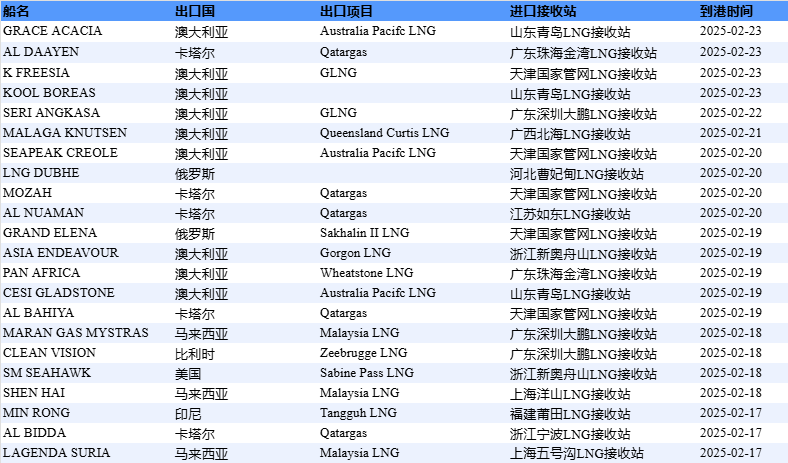Select ship name AL DAAYEN
This screenshot has height=463, width=788.
[x=41, y=52]
